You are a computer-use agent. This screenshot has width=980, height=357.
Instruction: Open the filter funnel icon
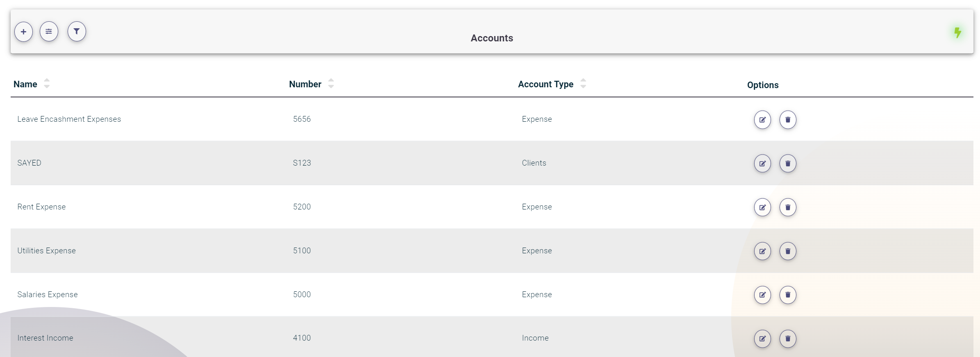77,32
